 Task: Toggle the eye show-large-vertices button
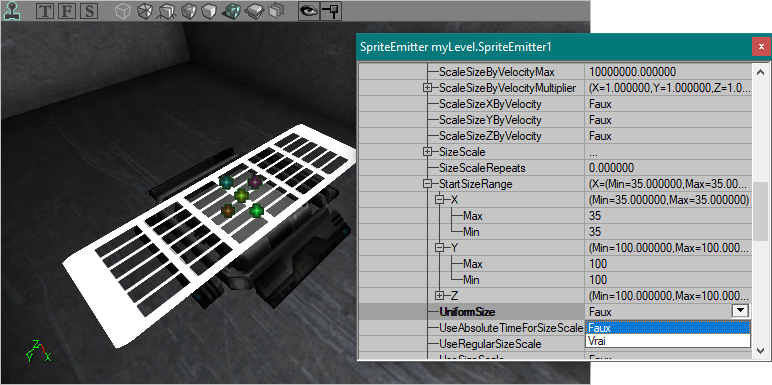[309, 11]
